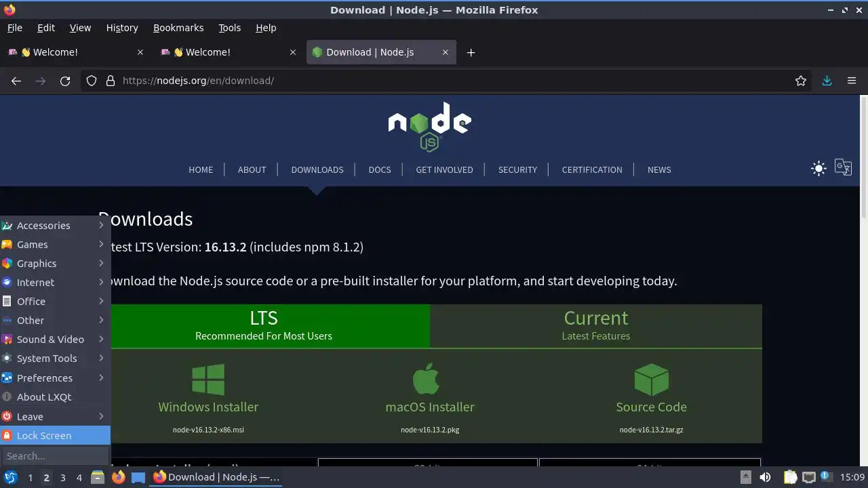Viewport: 868px width, 488px height.
Task: Click the green Windows logo icon
Action: [x=208, y=380]
